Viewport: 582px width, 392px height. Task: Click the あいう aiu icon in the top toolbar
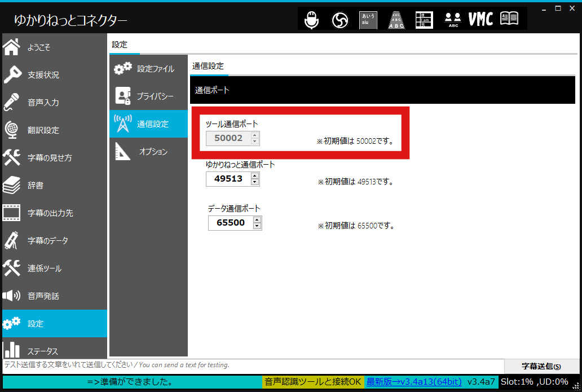click(x=368, y=20)
